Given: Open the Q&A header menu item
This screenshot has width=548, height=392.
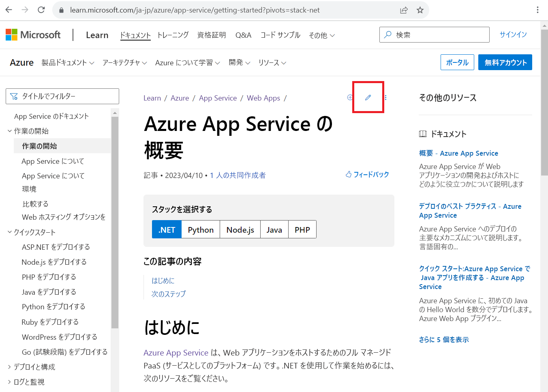Looking at the screenshot, I should pos(243,35).
